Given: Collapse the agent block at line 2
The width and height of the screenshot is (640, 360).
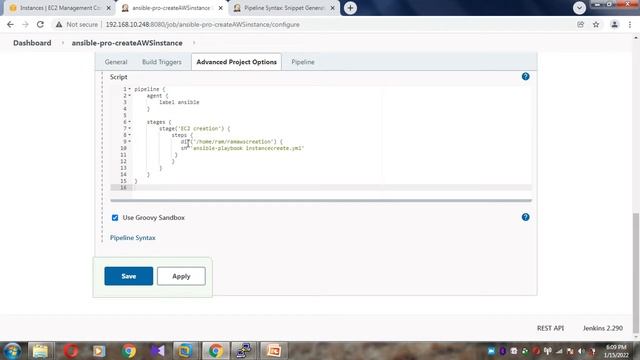Looking at the screenshot, I should (130, 96).
